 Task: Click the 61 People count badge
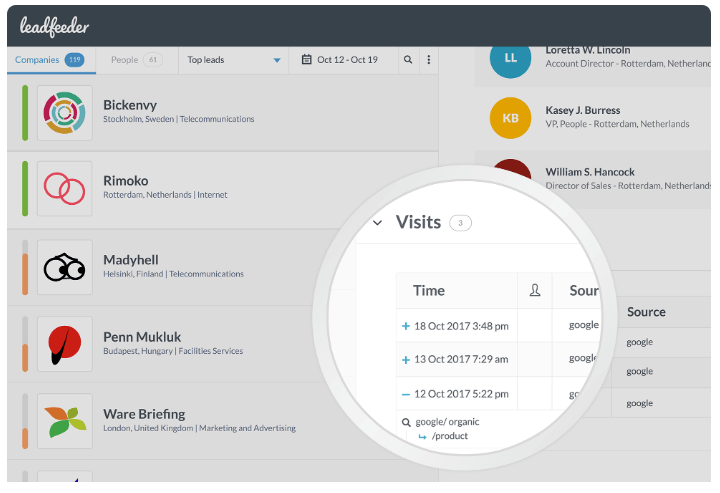pyautogui.click(x=152, y=60)
